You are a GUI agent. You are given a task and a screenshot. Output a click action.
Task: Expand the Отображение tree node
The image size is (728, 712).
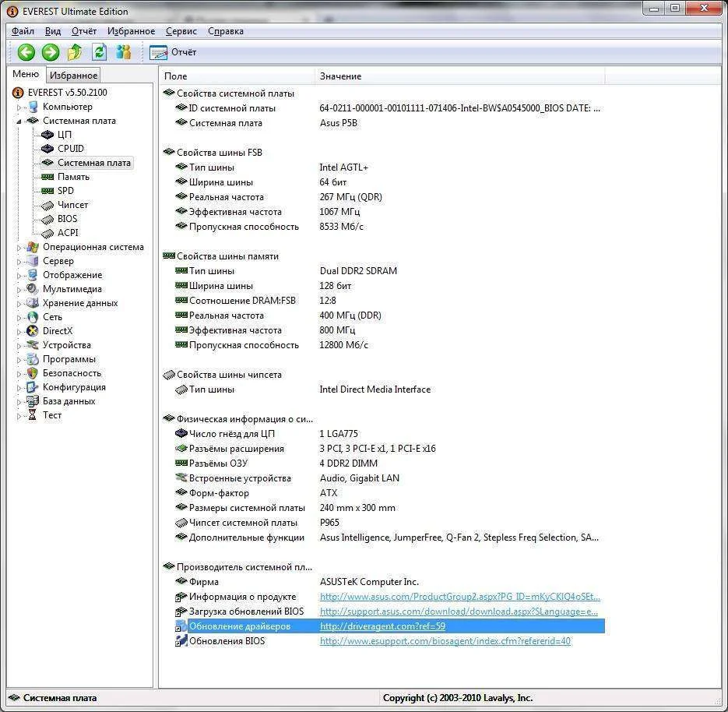click(19, 276)
